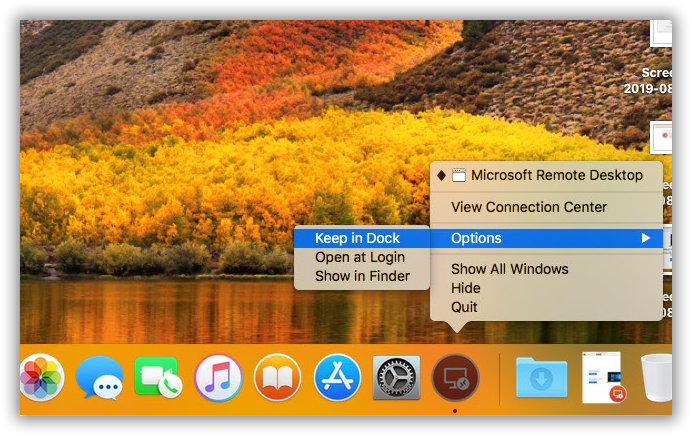Switch to Microsoft Remote Desktop window entry
The width and height of the screenshot is (692, 436).
tap(556, 175)
